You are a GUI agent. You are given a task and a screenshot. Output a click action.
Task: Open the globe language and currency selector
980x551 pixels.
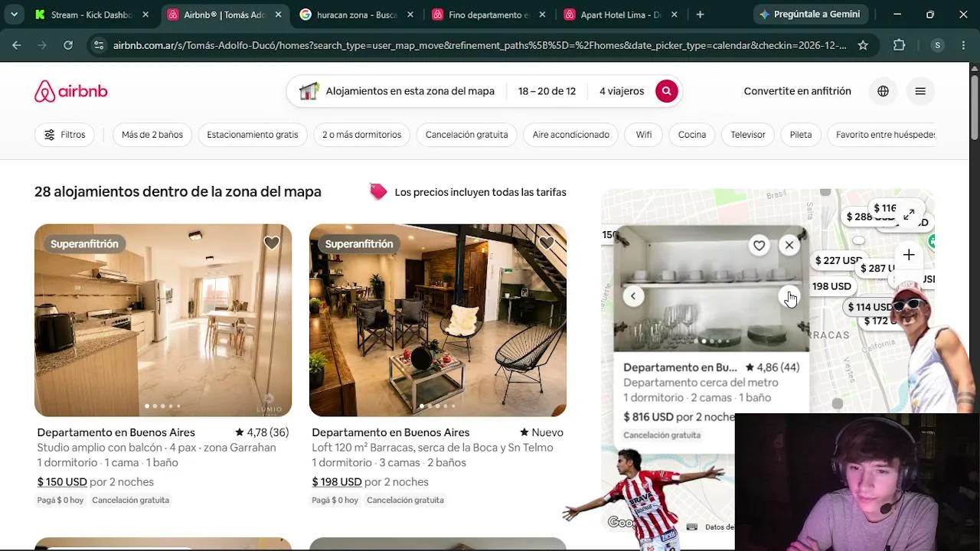click(883, 91)
